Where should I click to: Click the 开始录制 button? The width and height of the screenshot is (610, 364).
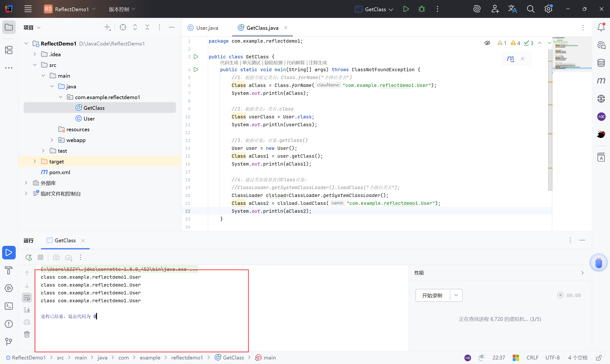[x=432, y=295]
